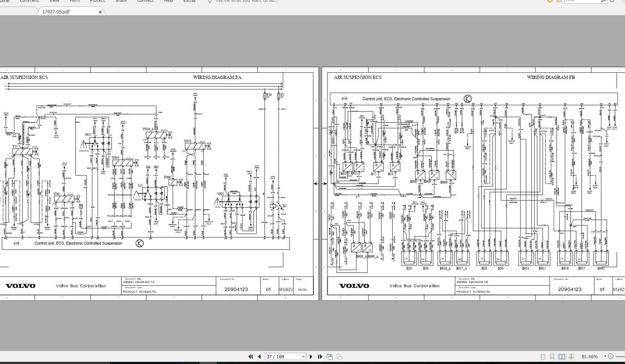
Task: Open the zoom percentage dropdown
Action: point(605,357)
